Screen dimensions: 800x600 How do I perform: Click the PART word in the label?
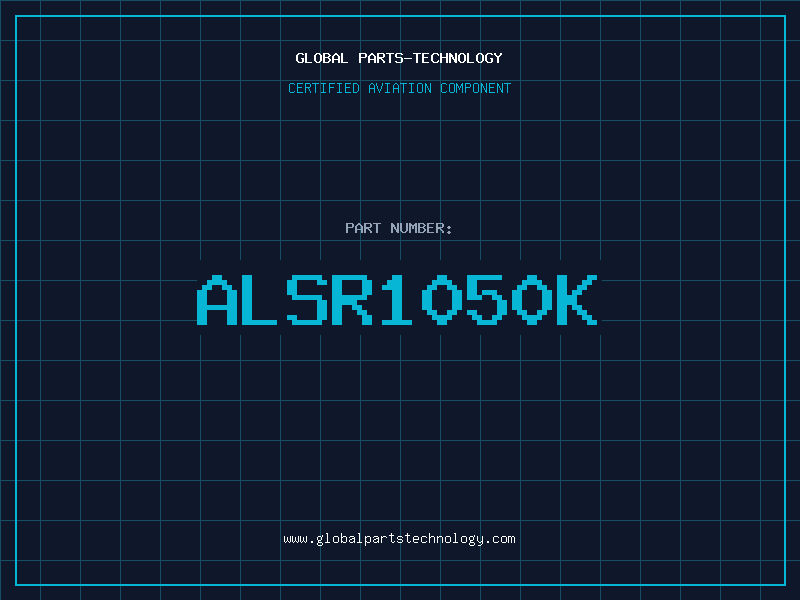pos(363,228)
